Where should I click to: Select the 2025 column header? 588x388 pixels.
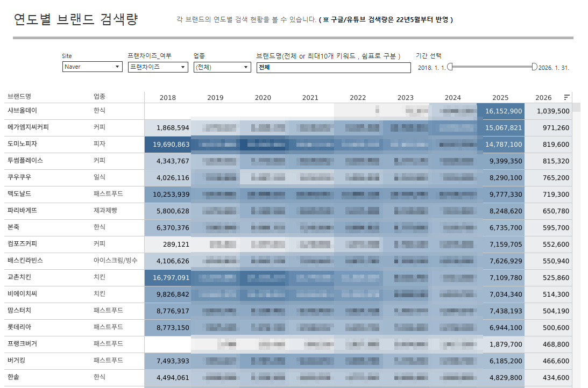click(x=500, y=98)
